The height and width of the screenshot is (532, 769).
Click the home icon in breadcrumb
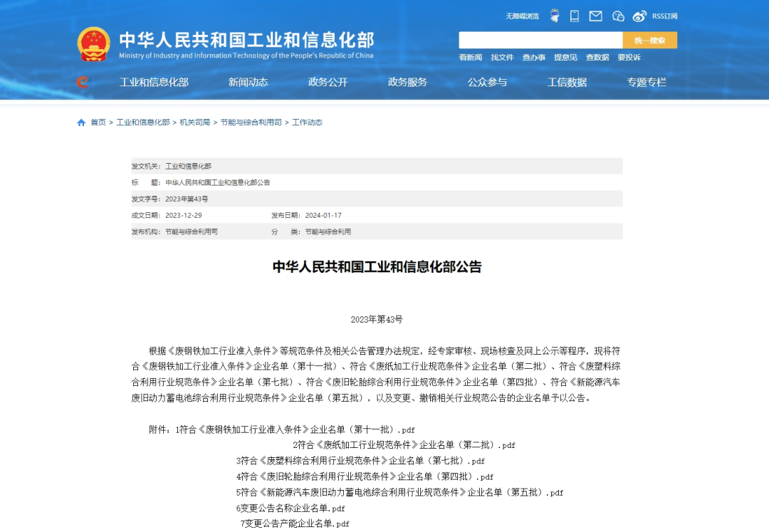coord(81,122)
